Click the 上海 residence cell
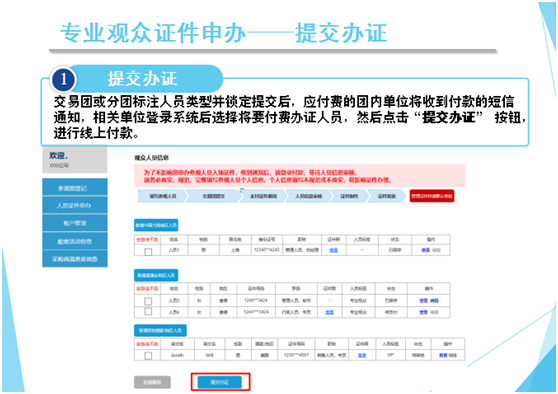The width and height of the screenshot is (558, 394). [x=235, y=250]
